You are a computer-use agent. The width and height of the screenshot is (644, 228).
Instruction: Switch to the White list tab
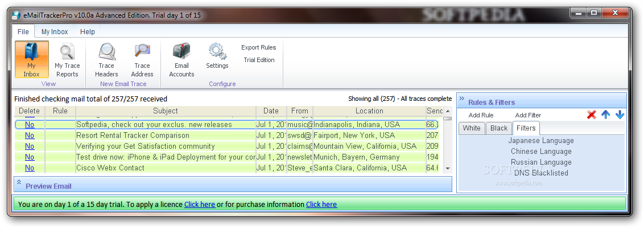[472, 128]
